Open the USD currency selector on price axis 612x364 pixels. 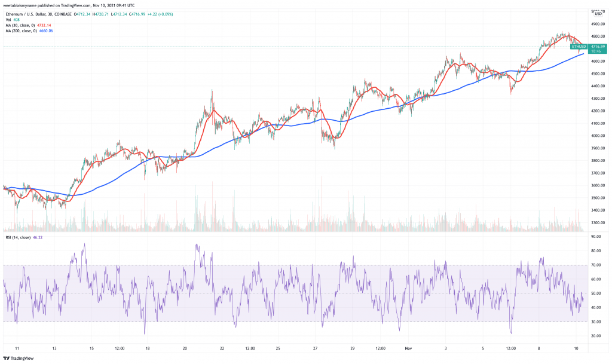[598, 14]
